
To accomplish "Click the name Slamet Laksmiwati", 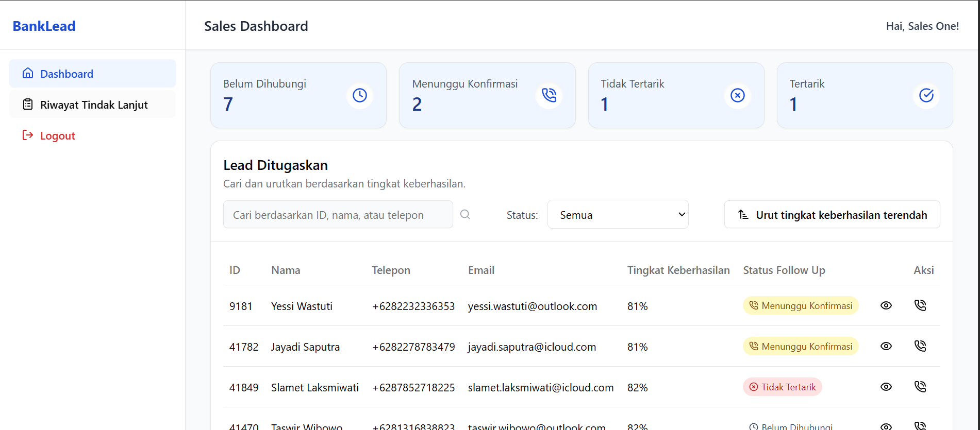I will [x=315, y=387].
